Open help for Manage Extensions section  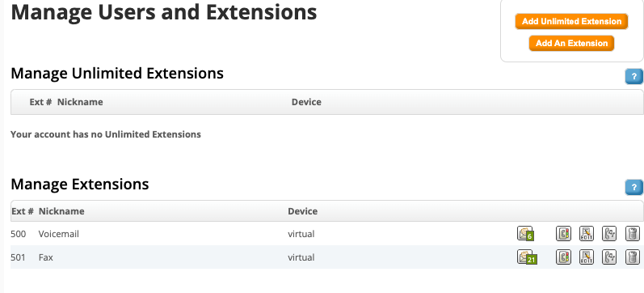634,187
